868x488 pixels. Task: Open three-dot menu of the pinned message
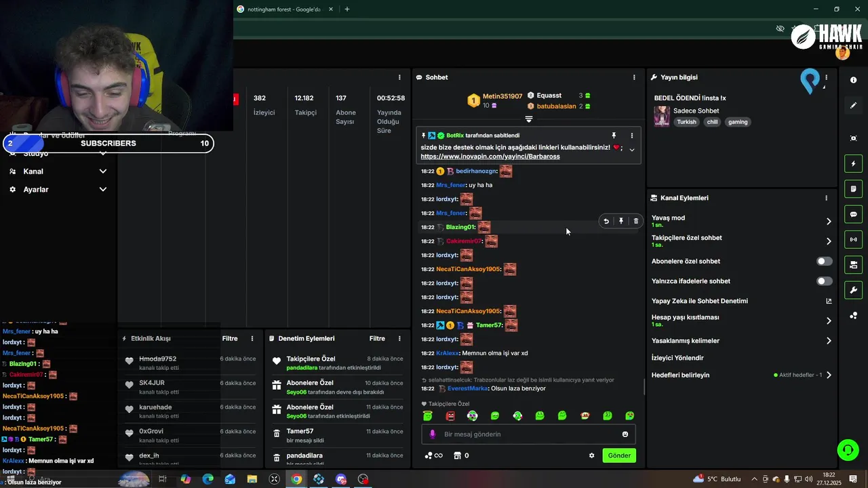point(632,136)
